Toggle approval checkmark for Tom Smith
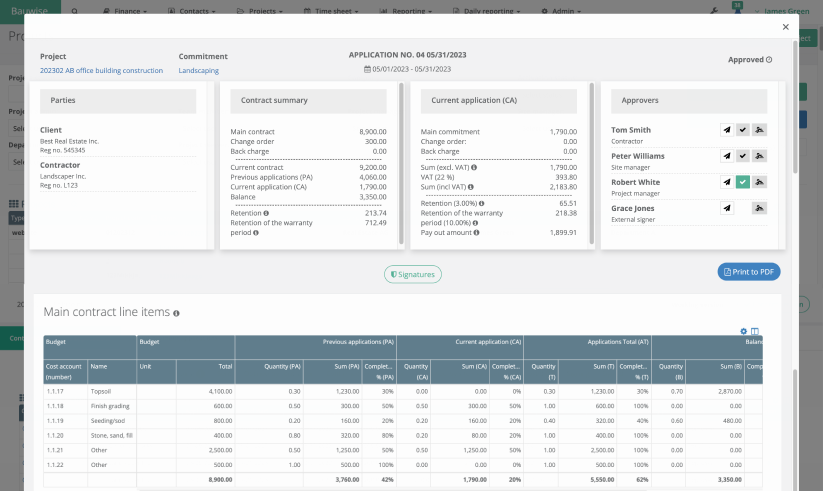Screen dimensions: 823x491 click(742, 130)
